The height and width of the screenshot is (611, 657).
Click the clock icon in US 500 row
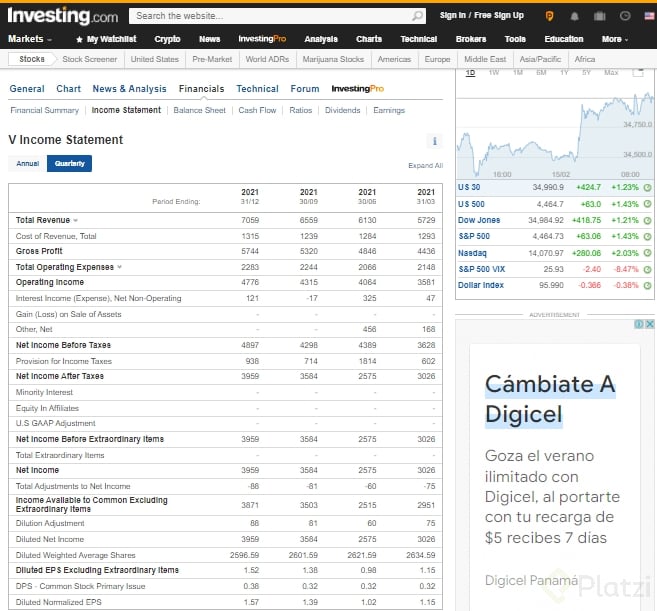[647, 204]
